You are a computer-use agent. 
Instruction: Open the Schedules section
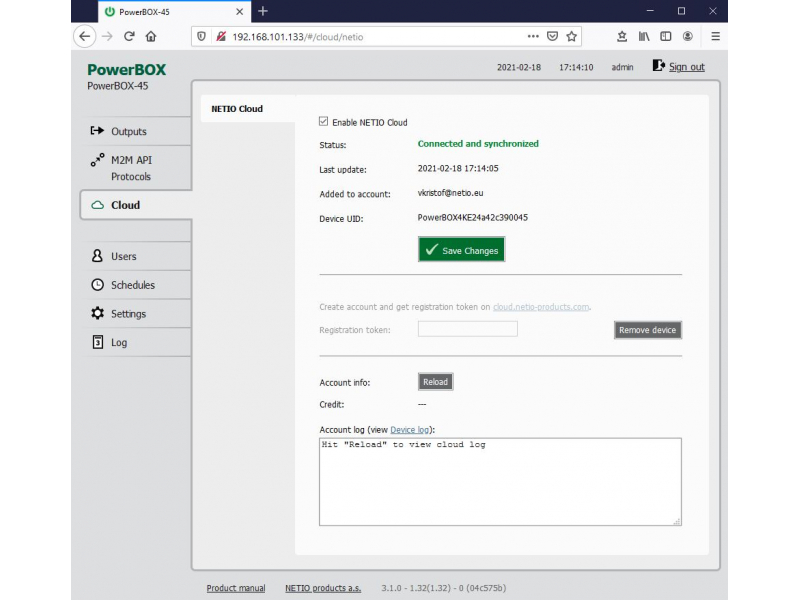[x=136, y=285]
